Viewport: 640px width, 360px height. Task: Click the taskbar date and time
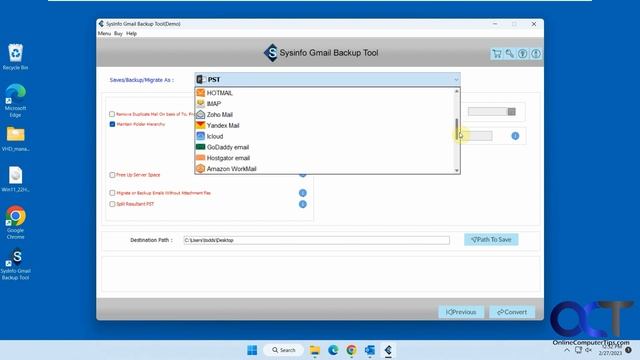tap(610, 350)
